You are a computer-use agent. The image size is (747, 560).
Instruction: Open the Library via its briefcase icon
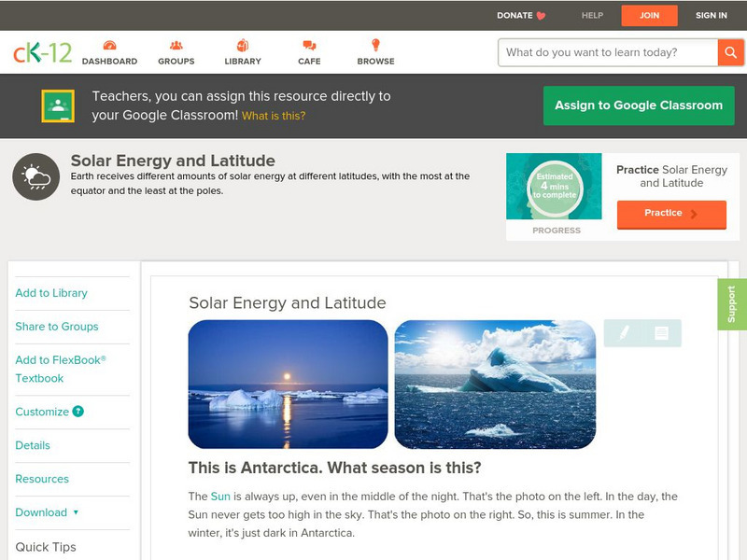pos(243,44)
